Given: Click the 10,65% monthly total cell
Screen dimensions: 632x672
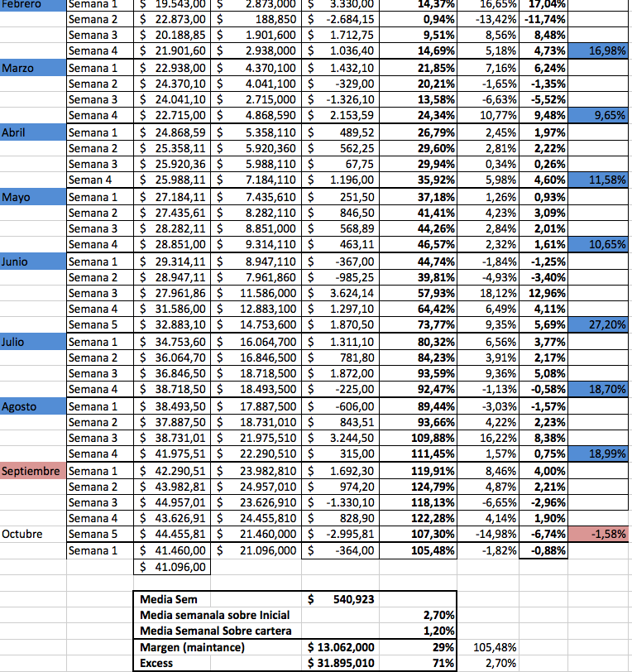Looking at the screenshot, I should 598,244.
